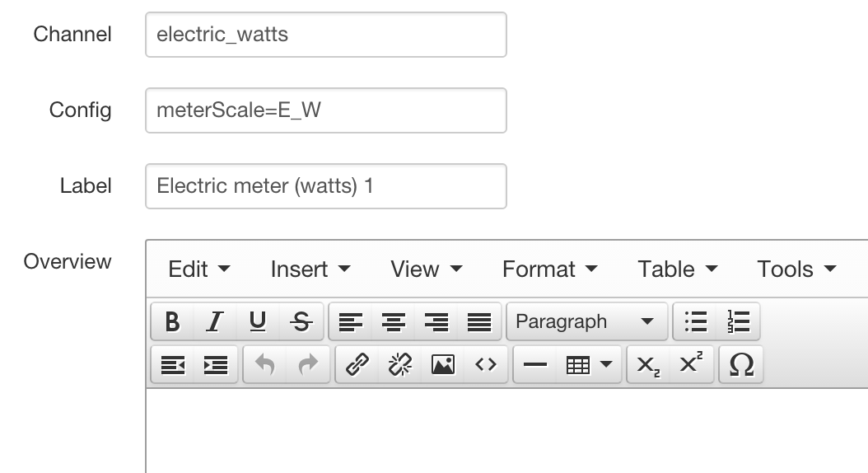Open the source code view
The height and width of the screenshot is (473, 868).
point(486,364)
